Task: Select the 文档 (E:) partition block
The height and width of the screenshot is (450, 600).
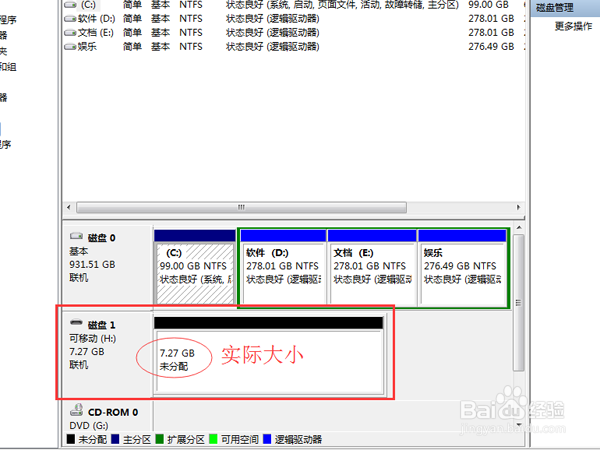Action: click(372, 267)
